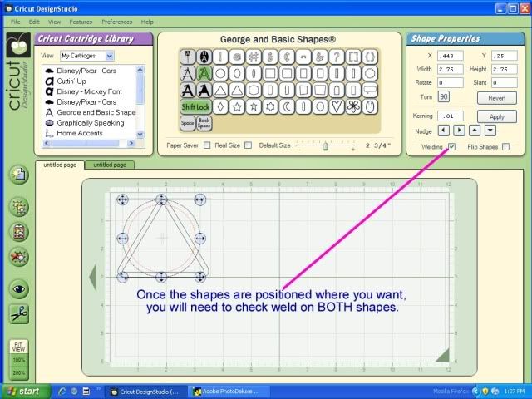The width and height of the screenshot is (532, 399).
Task: Click the black oval A feature key
Action: (x=204, y=57)
